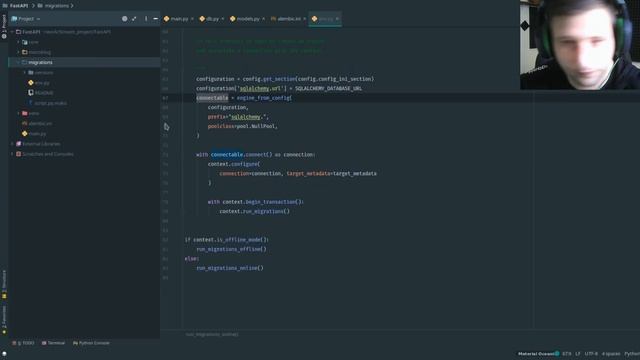
Task: Select the core folder in tree
Action: coord(33,42)
